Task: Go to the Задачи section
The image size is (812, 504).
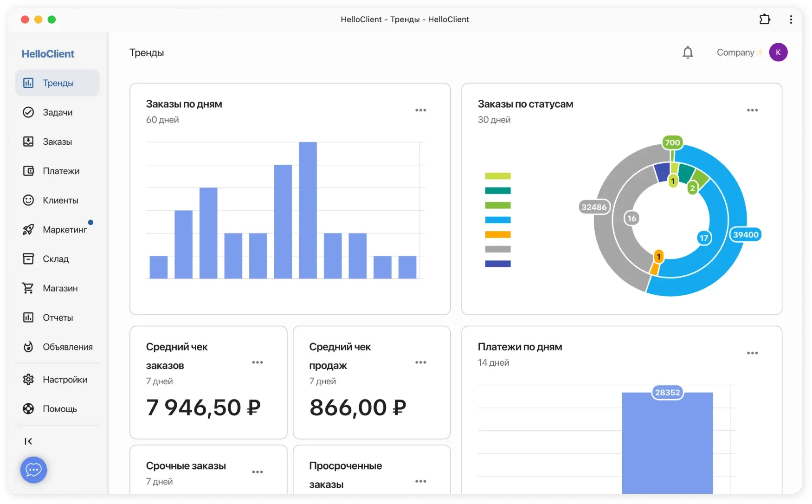Action: click(58, 112)
